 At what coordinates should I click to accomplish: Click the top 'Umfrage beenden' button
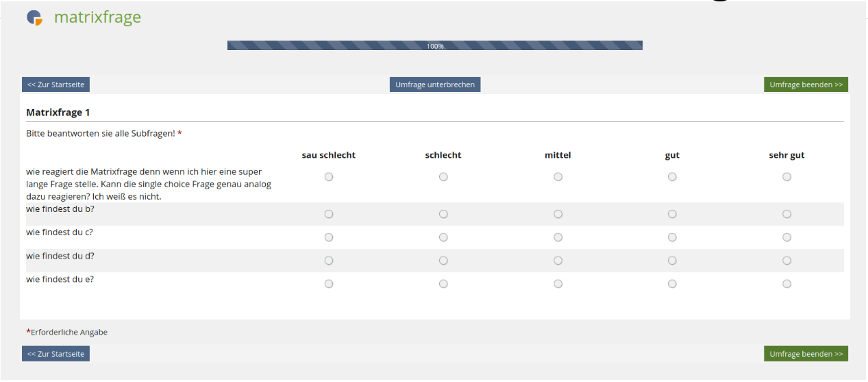point(806,84)
